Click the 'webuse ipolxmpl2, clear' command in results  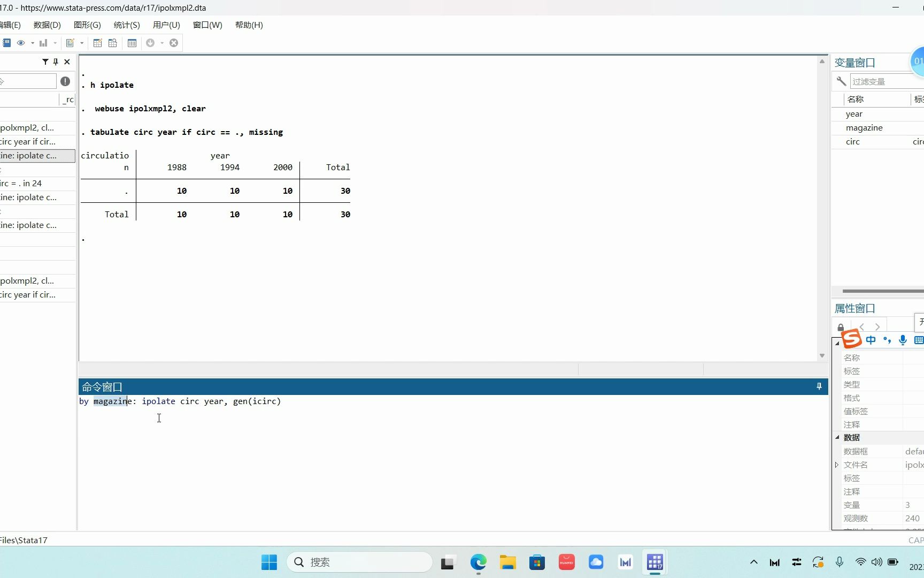tap(150, 109)
